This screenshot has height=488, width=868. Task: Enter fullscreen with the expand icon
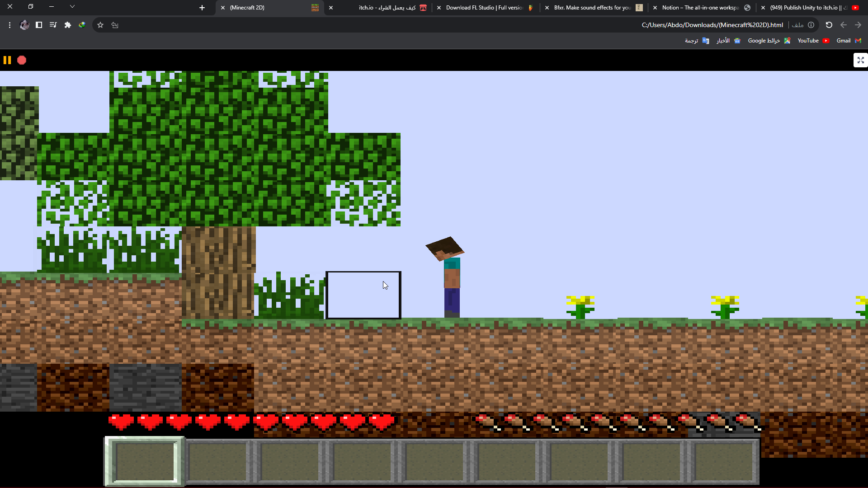click(860, 60)
